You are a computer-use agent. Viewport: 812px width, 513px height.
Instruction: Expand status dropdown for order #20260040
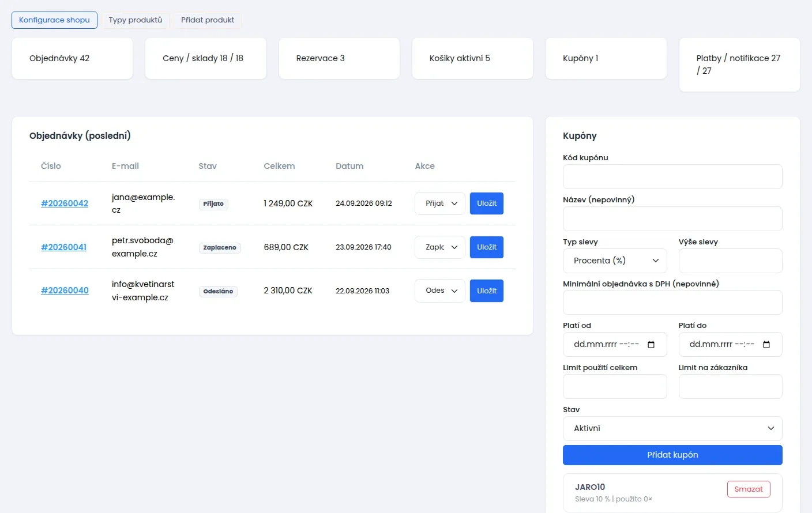click(440, 291)
